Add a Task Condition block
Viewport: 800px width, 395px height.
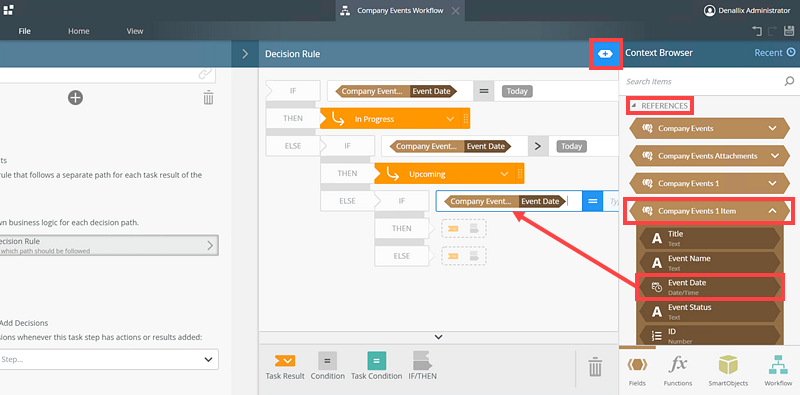[x=377, y=366]
